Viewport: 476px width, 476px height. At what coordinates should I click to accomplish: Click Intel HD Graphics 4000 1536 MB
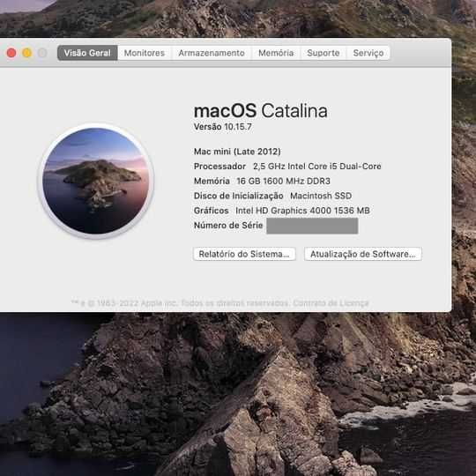302,211
